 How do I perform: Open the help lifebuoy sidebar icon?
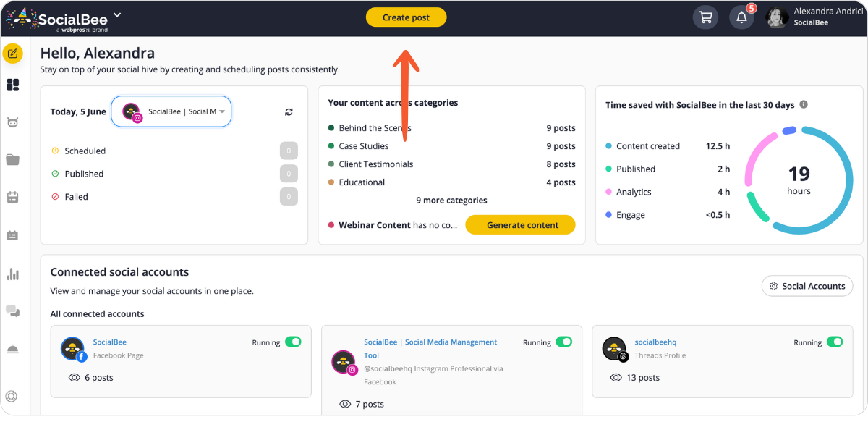pyautogui.click(x=11, y=396)
